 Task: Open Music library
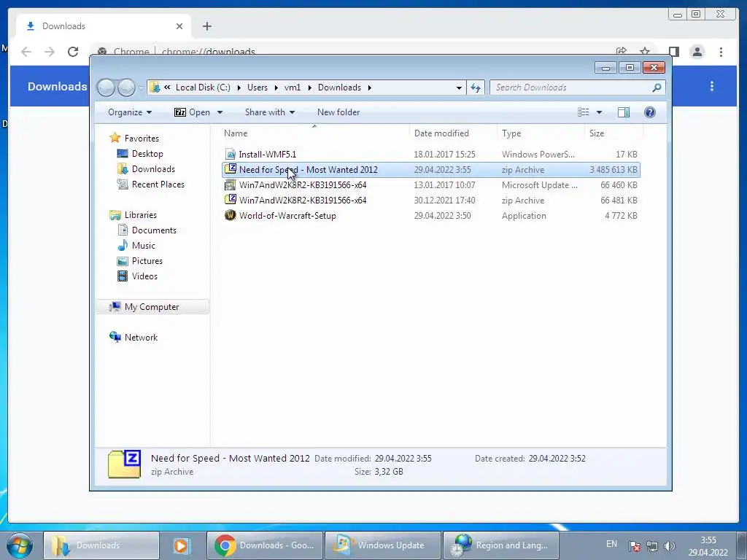144,245
